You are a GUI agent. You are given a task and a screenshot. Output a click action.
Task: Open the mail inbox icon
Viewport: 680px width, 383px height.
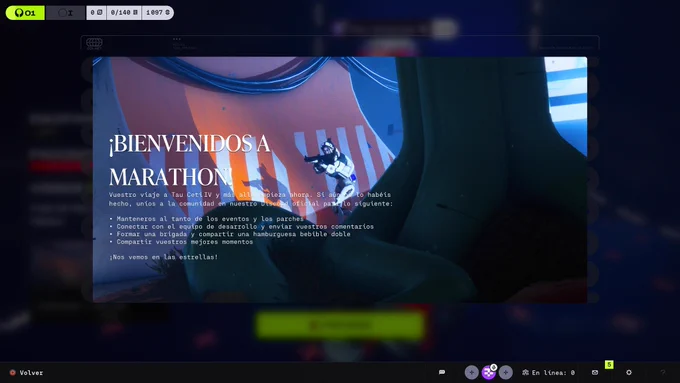pyautogui.click(x=595, y=372)
